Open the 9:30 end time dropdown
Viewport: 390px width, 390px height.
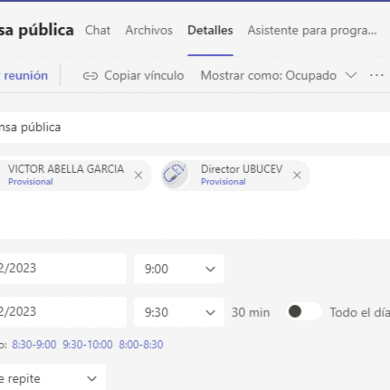pyautogui.click(x=179, y=312)
